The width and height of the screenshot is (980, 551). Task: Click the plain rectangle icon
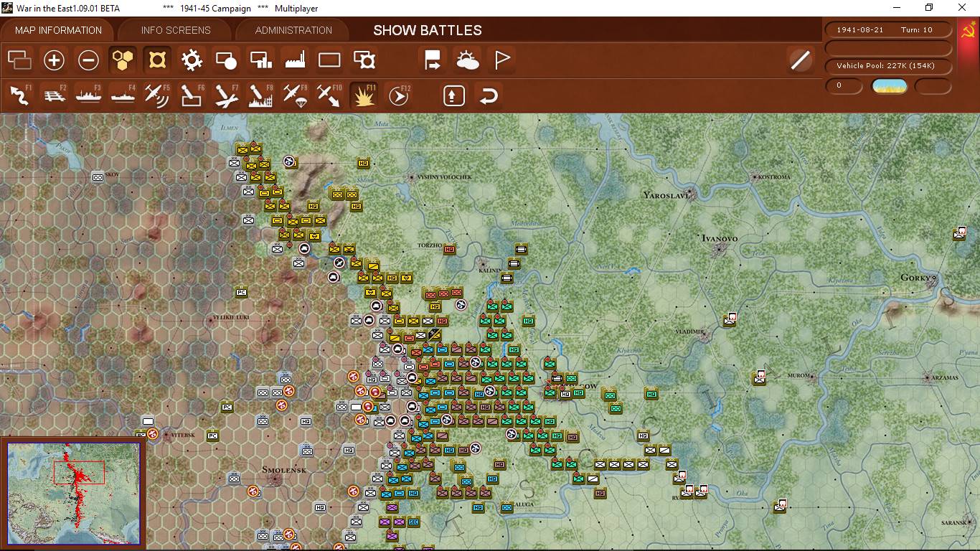[x=329, y=60]
